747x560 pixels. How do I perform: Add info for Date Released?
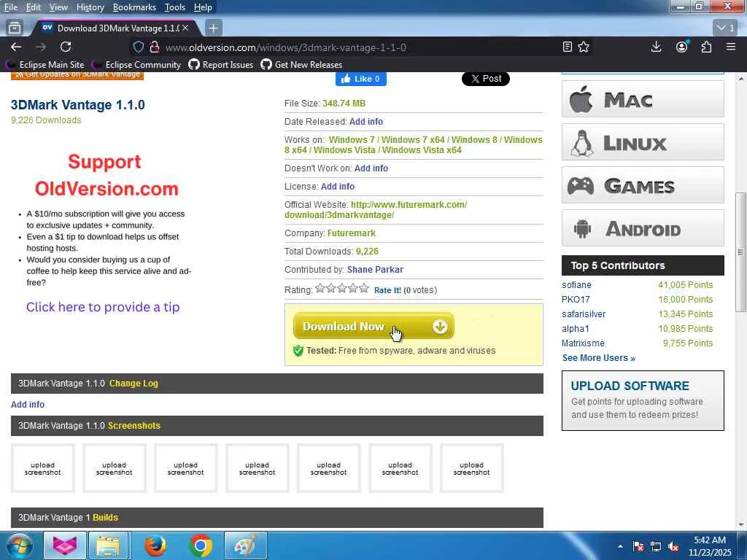pyautogui.click(x=366, y=122)
